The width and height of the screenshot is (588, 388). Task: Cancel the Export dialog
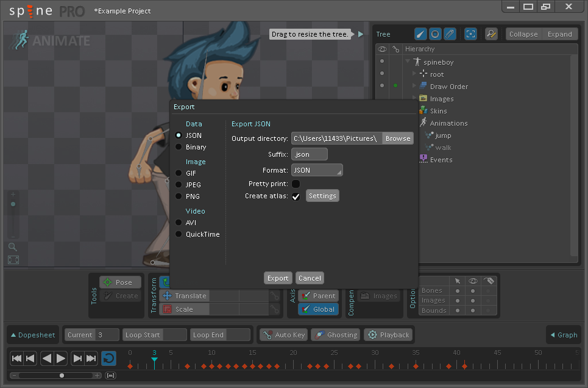click(x=310, y=278)
